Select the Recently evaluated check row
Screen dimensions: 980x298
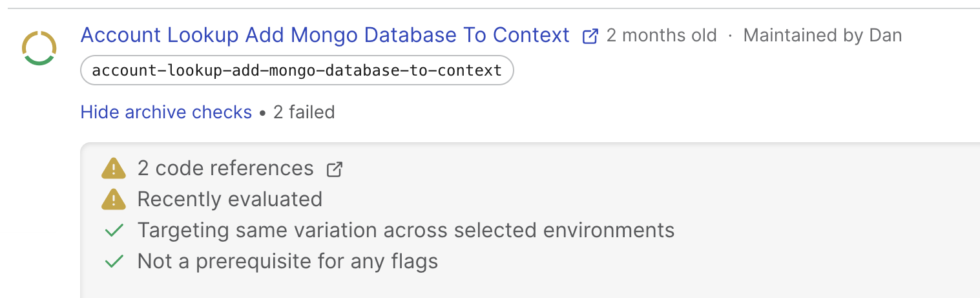[x=229, y=199]
